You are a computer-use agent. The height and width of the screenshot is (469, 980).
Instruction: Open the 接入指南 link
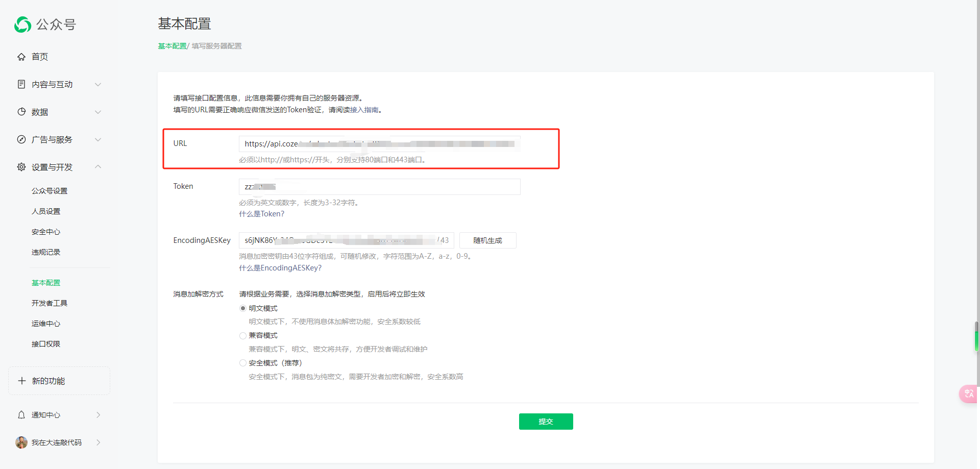364,110
